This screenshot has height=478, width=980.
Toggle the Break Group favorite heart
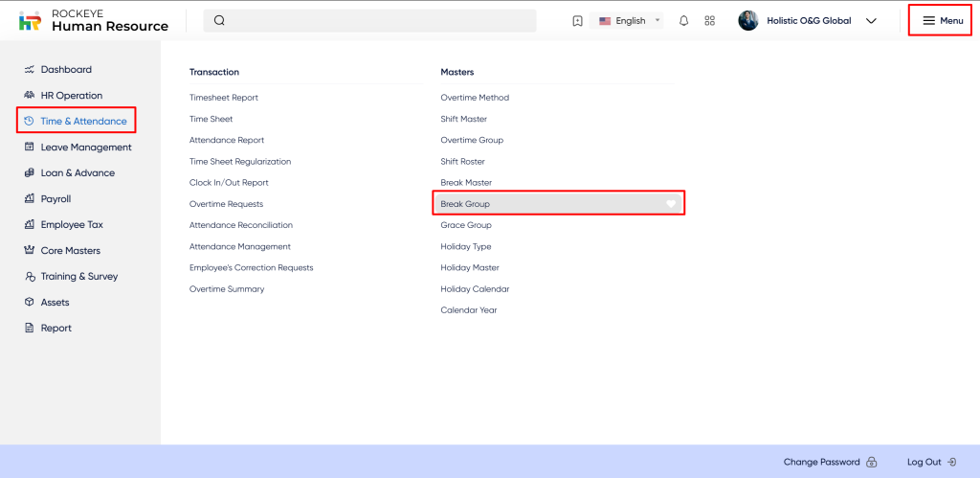coord(672,204)
